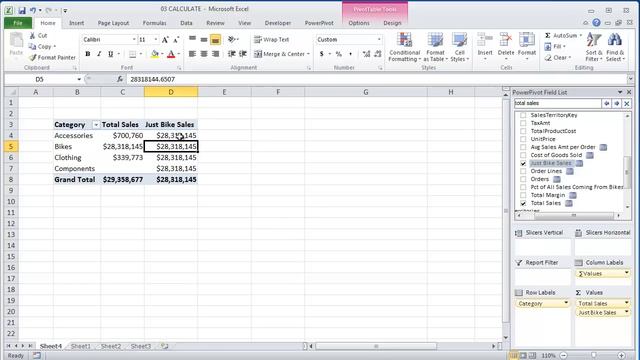
Task: Open the Excel Help question mark
Action: click(x=596, y=23)
